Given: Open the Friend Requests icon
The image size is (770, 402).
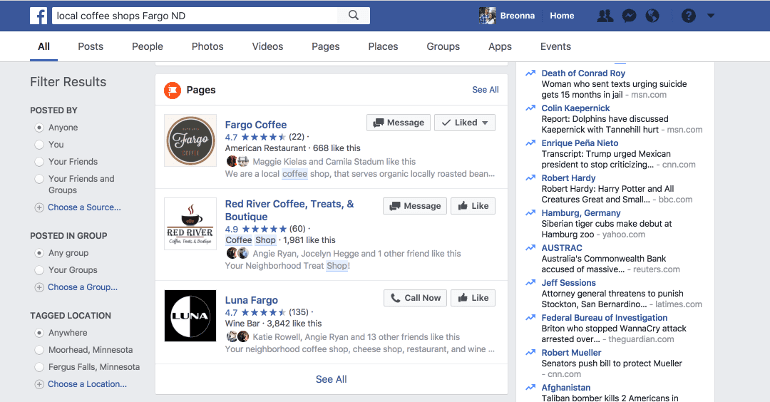Looking at the screenshot, I should coord(604,16).
